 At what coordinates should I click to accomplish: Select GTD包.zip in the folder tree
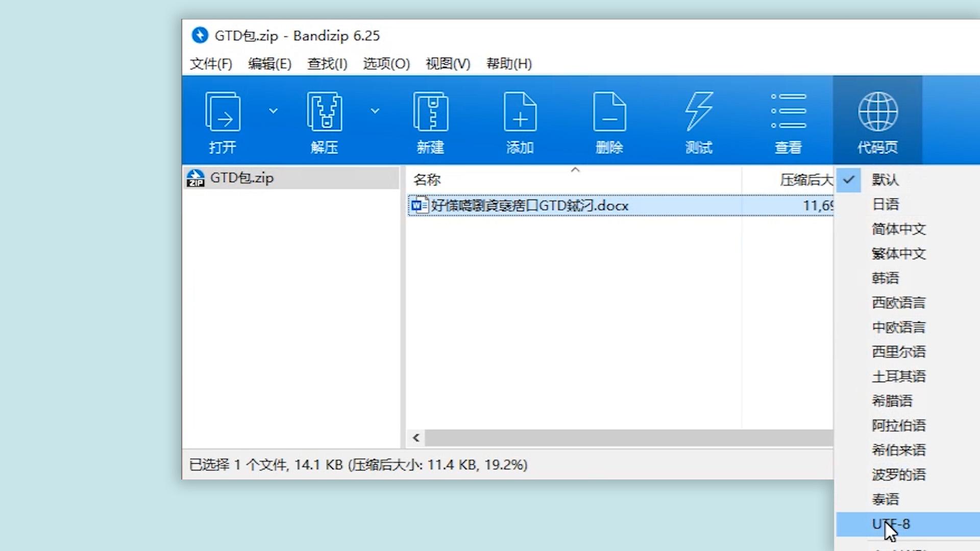[241, 178]
